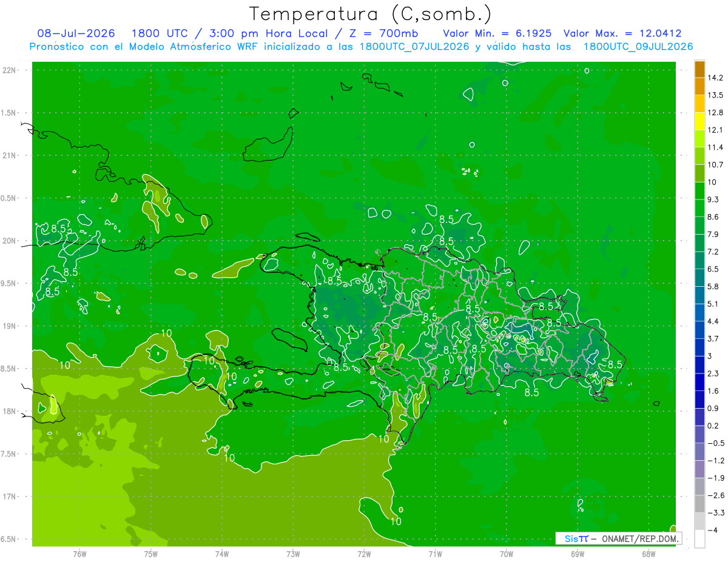728x562 pixels.
Task: Click the '11.4' color bar value
Action: [x=716, y=147]
